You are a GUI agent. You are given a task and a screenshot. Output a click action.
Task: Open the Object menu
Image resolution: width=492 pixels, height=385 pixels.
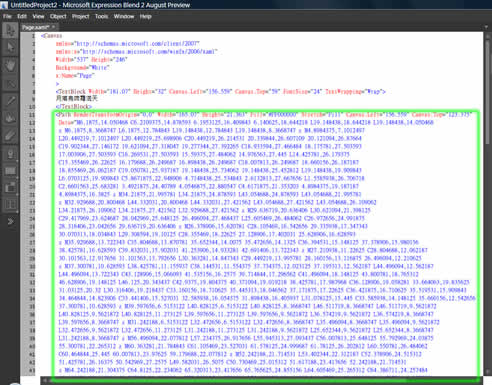point(58,16)
